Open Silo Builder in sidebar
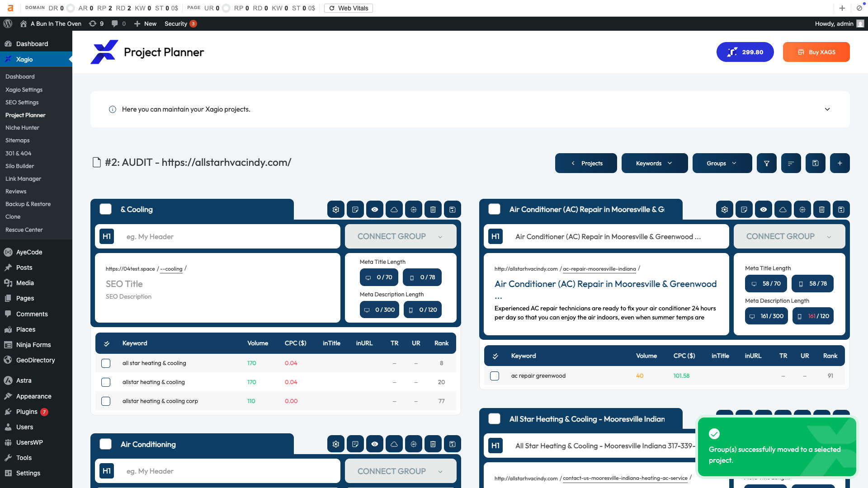 pyautogui.click(x=19, y=166)
